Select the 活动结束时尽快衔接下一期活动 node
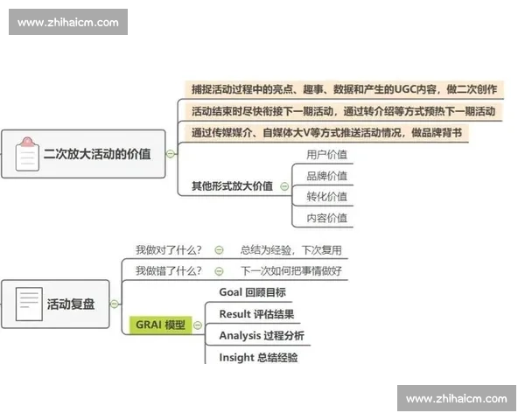The image size is (525, 420). (344, 111)
